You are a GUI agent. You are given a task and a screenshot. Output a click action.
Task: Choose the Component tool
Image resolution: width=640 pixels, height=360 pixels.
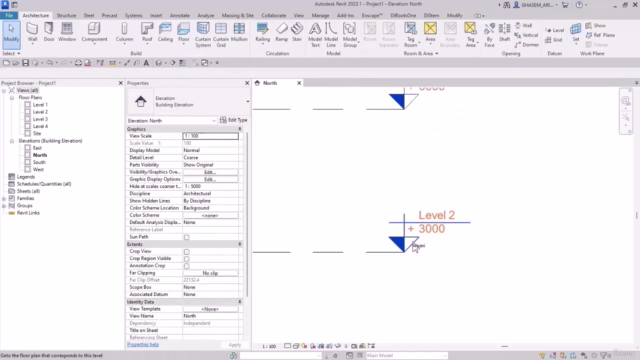(x=94, y=32)
